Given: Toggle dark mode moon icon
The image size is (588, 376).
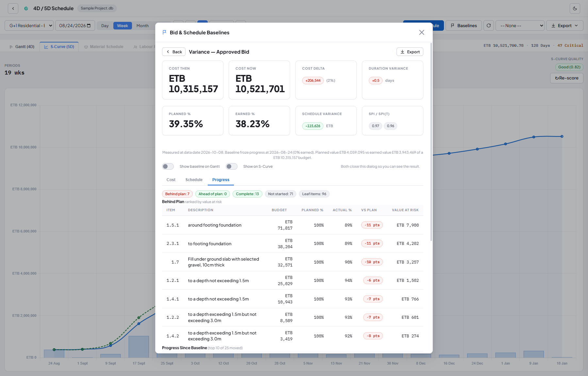Looking at the screenshot, I should click(x=575, y=9).
